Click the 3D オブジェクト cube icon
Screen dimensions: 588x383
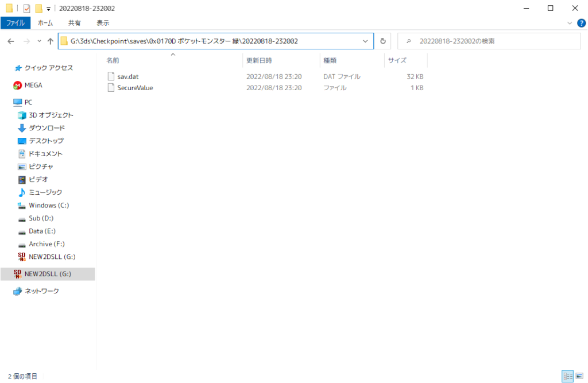[x=22, y=115]
